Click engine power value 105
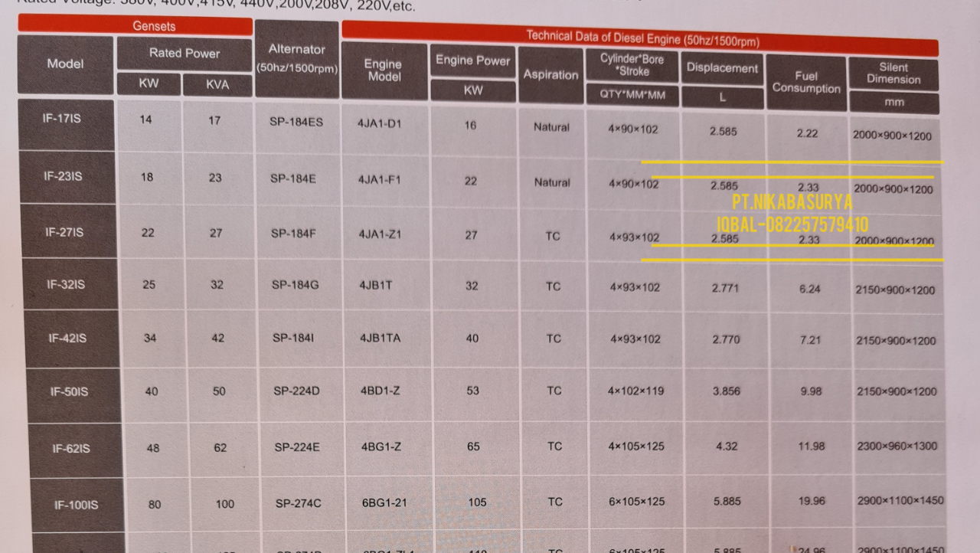This screenshot has height=553, width=980. pos(477,502)
